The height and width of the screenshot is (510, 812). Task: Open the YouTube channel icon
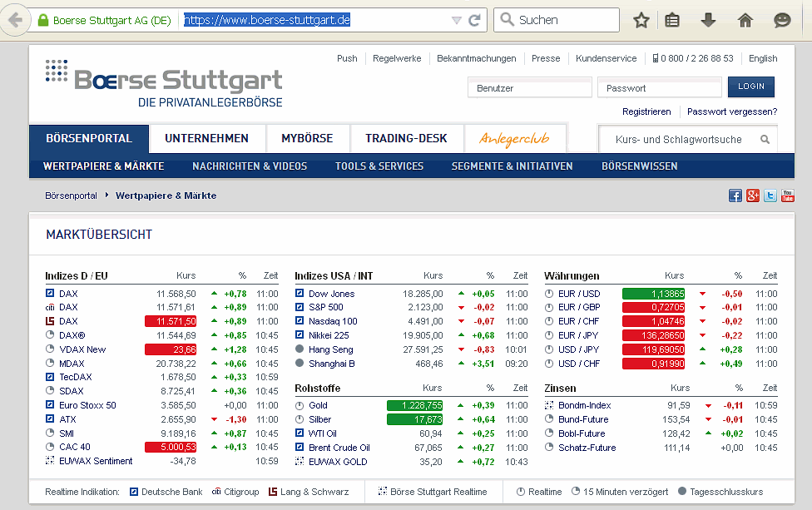click(x=788, y=196)
